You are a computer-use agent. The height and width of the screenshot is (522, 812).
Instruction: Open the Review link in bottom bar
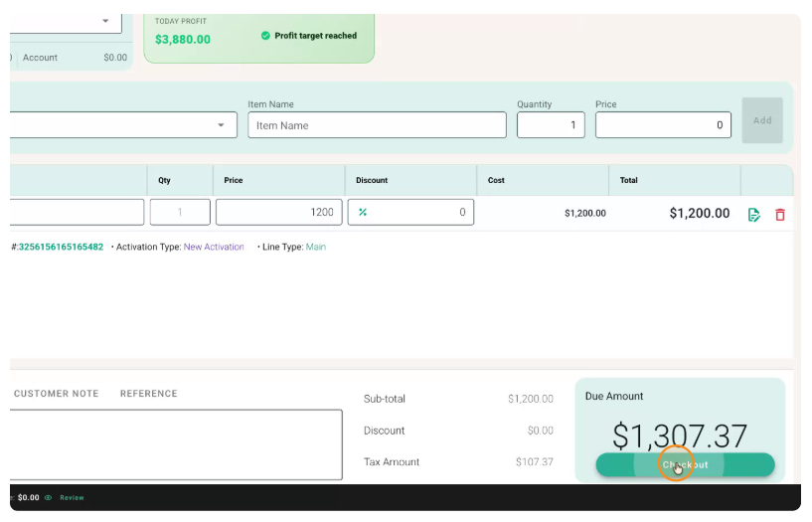pyautogui.click(x=72, y=498)
